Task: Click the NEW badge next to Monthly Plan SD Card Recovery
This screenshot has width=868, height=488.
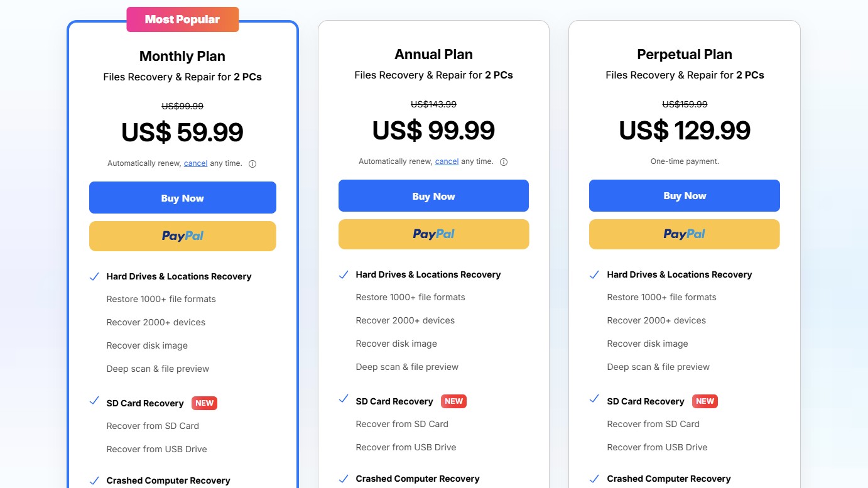Action: pyautogui.click(x=204, y=403)
